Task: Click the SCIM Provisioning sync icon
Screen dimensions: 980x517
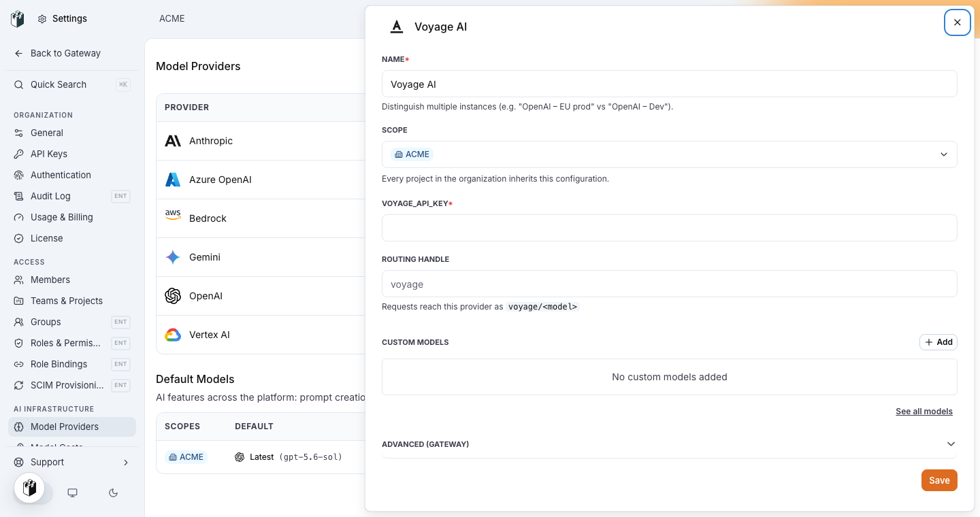Action: coord(19,385)
